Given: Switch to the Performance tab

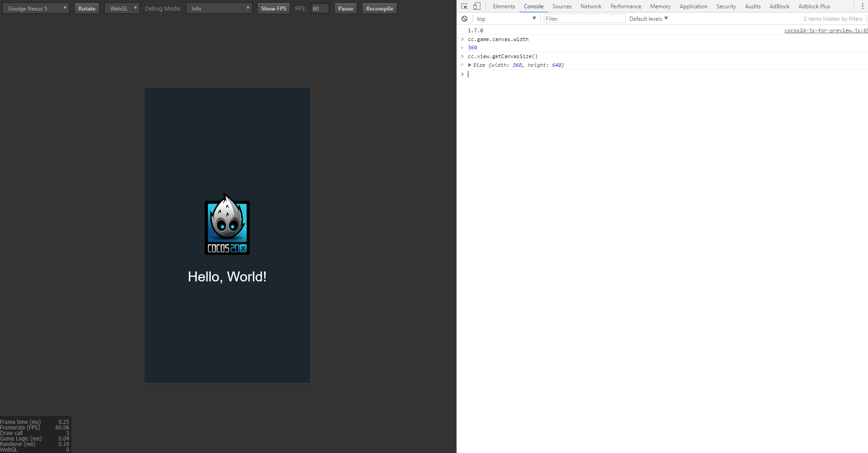Looking at the screenshot, I should point(626,6).
